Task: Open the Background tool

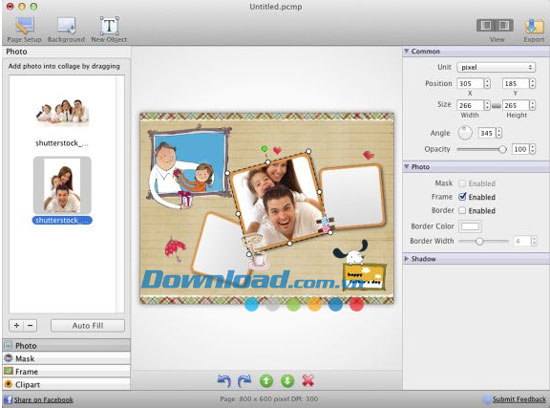Action: coord(66,30)
